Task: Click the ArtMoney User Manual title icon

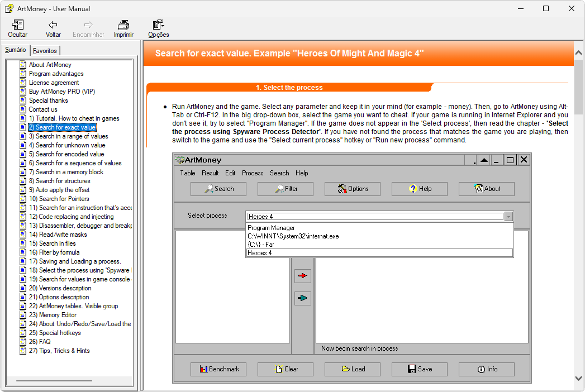Action: (x=9, y=8)
